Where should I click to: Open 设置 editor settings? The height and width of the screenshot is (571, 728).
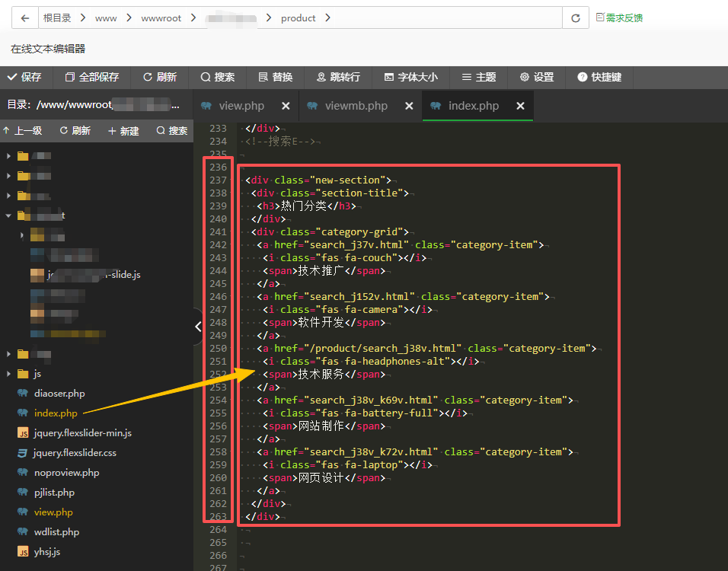(x=537, y=77)
